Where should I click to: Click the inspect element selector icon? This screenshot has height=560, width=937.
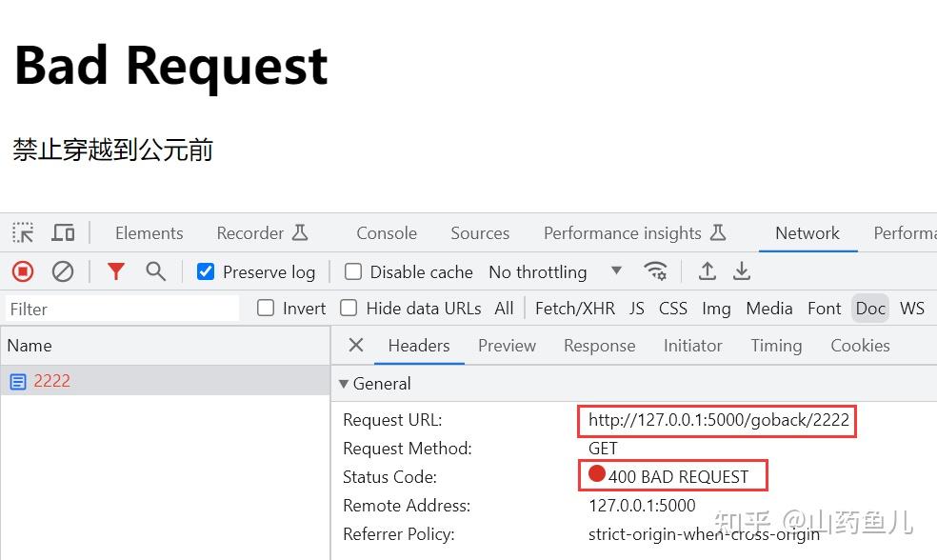click(x=23, y=233)
